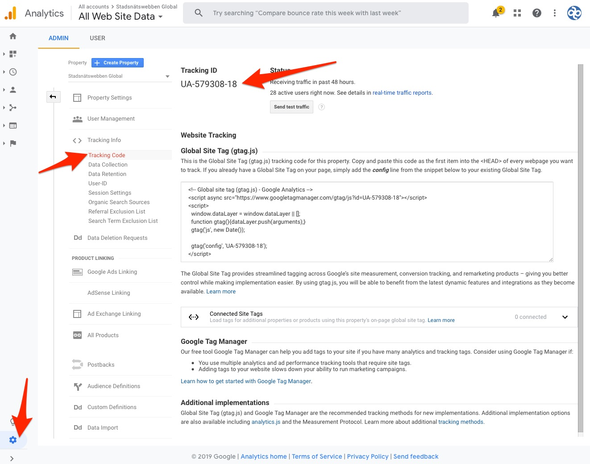
Task: Click All Products icon
Action: coord(77,335)
